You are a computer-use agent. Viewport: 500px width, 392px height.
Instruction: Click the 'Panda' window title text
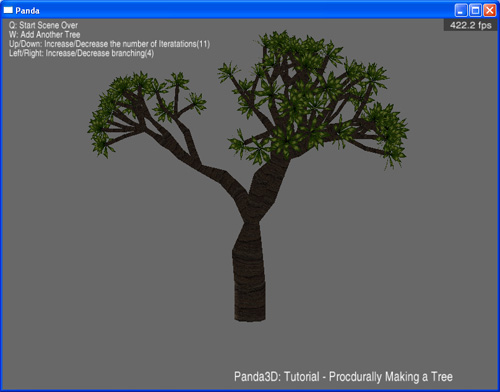tap(27, 11)
